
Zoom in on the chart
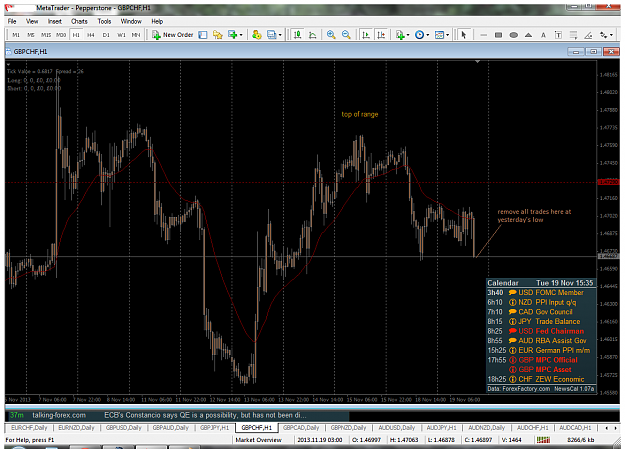coord(331,35)
